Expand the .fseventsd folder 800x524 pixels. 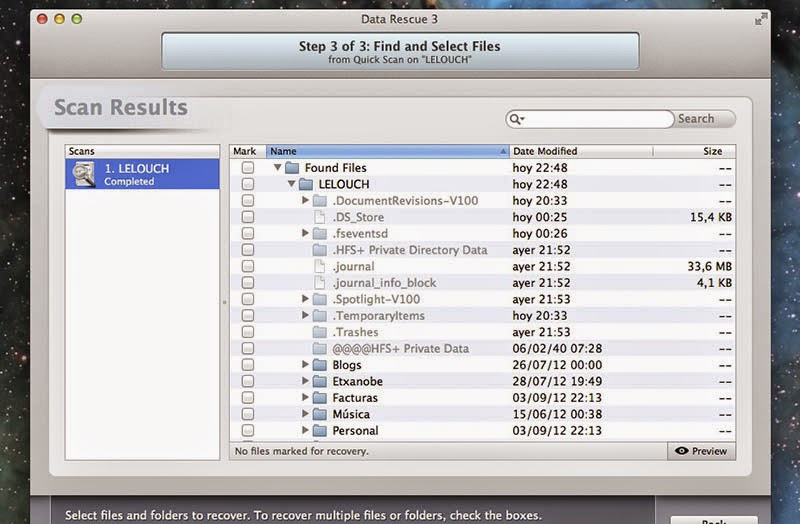(305, 233)
